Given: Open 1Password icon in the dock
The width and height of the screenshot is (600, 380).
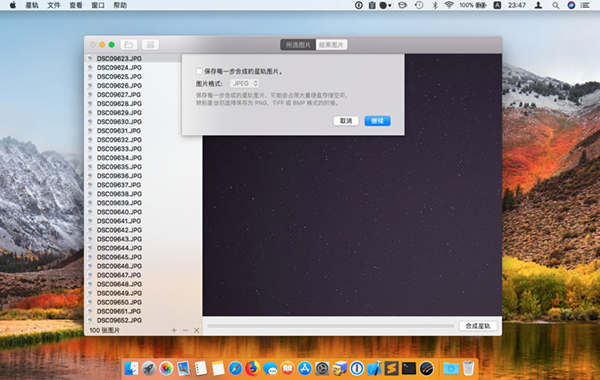Looking at the screenshot, I should click(357, 369).
